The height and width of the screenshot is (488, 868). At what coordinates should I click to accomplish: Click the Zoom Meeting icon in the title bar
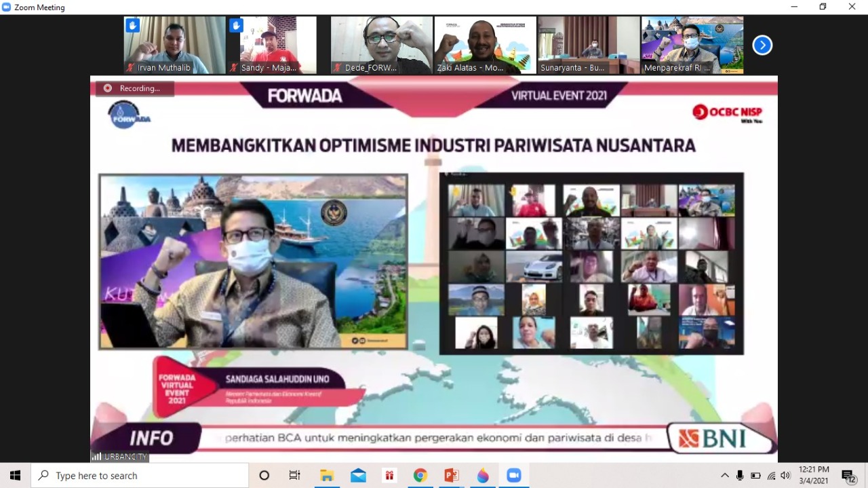(7, 7)
